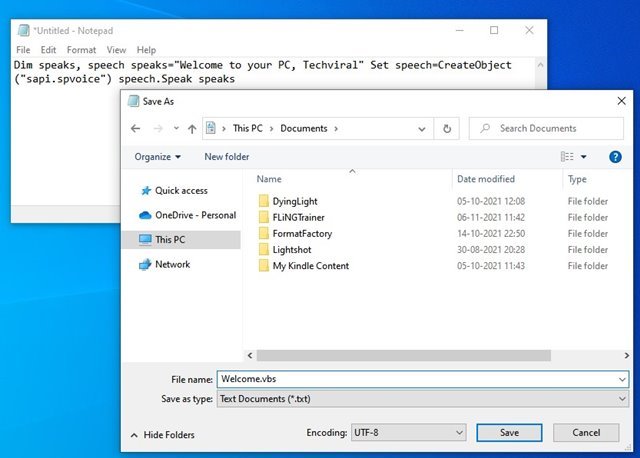Viewport: 640px width, 458px height.
Task: Click the Quick access star icon
Action: tap(146, 191)
